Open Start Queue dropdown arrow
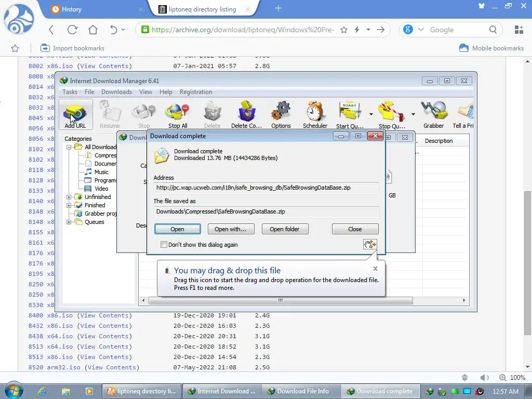This screenshot has width=532, height=399. point(371,114)
